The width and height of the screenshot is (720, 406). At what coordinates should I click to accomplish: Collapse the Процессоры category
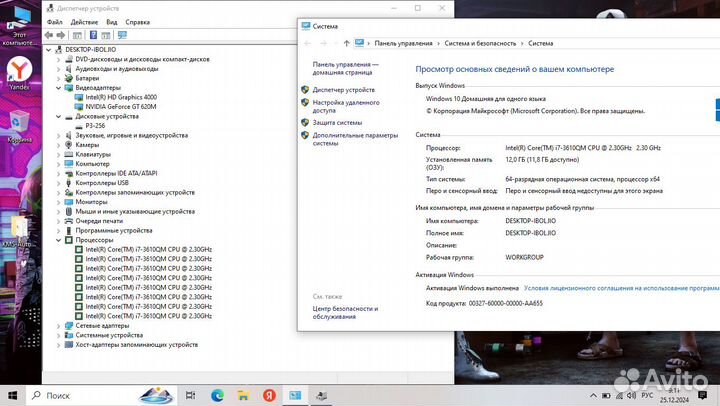(58, 240)
